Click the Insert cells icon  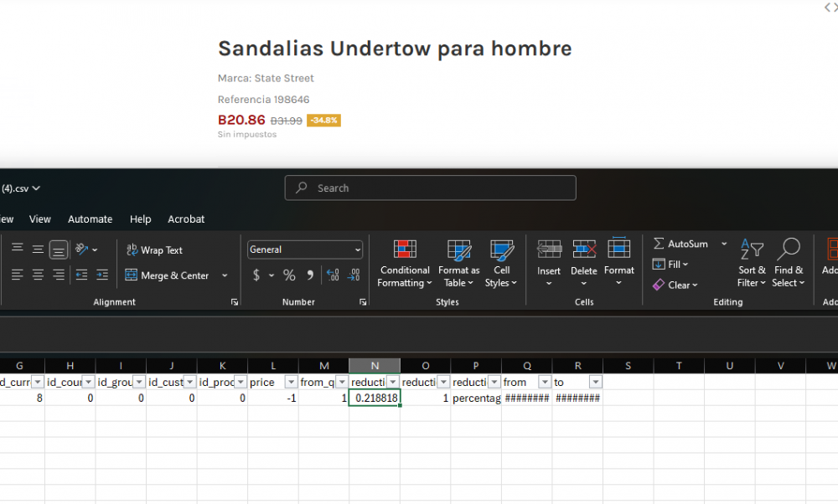549,249
